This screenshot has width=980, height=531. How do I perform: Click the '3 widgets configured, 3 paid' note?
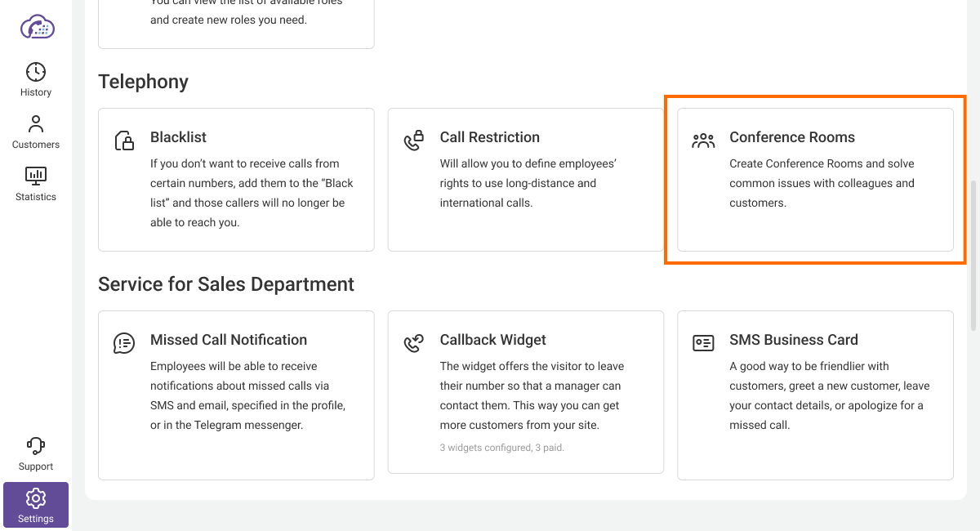pyautogui.click(x=502, y=448)
